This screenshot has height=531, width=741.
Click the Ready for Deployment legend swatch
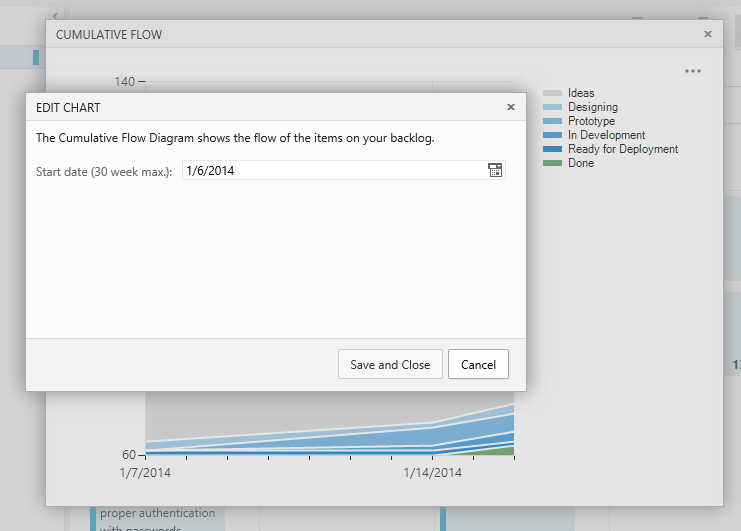tap(552, 149)
